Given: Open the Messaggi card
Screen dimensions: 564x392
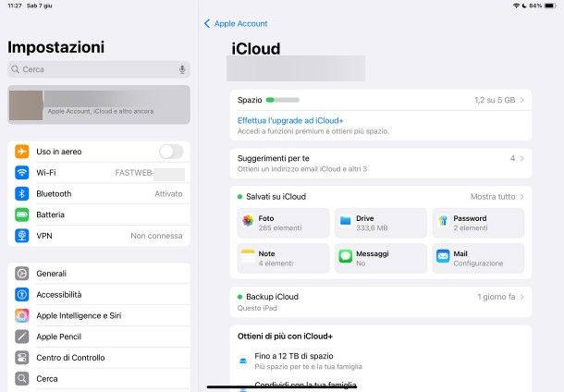Looking at the screenshot, I should point(381,258).
